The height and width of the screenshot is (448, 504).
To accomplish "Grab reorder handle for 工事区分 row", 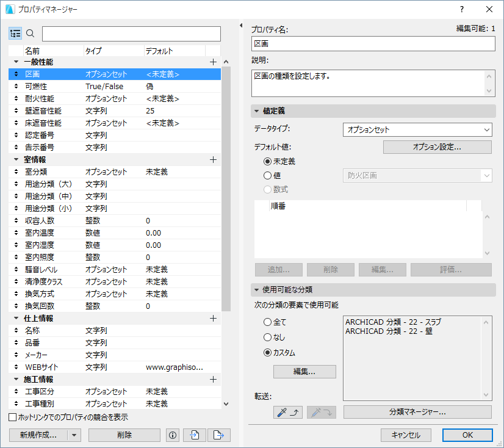I will 16,391.
